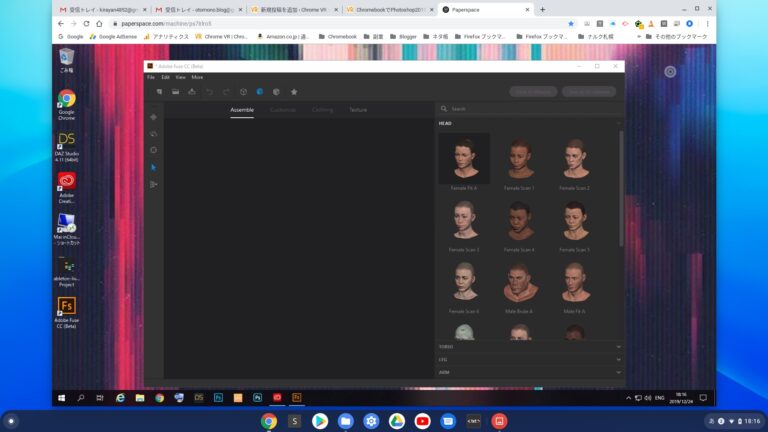
Task: Open the Adobe Creative Cloud desktop shortcut
Action: tap(67, 188)
